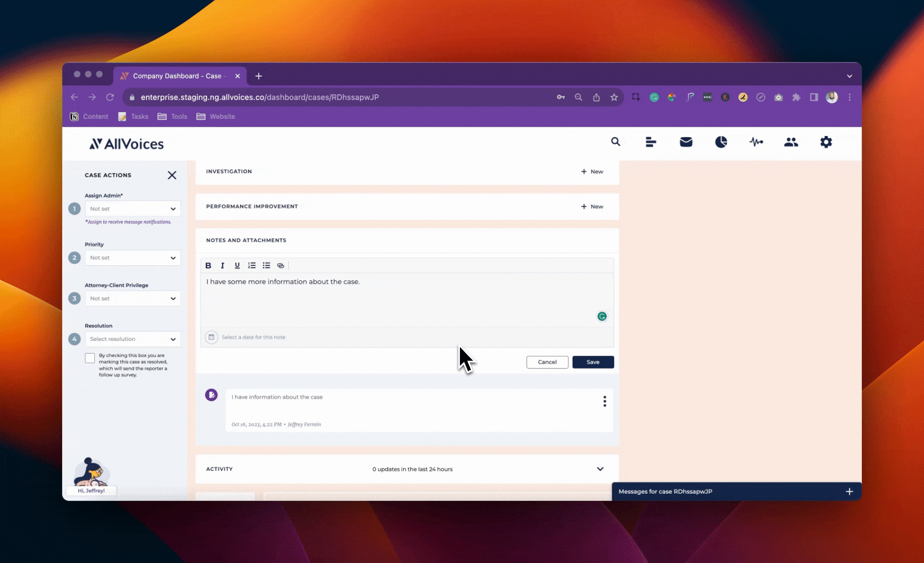
Task: Cancel the note edit
Action: point(547,362)
